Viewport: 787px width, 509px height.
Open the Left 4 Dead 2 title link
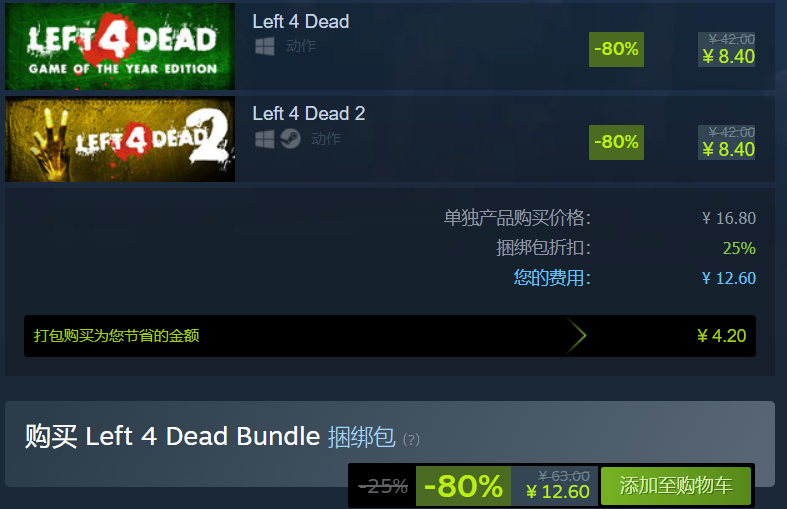point(309,113)
